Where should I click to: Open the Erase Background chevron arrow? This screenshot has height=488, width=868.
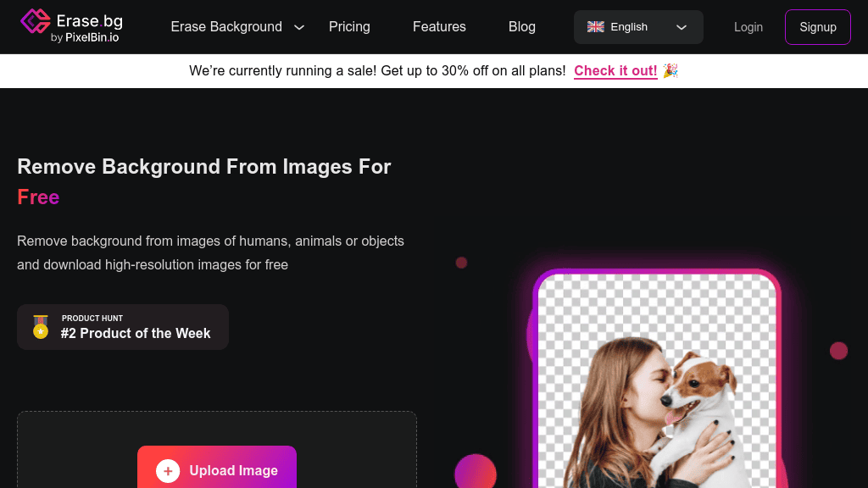(298, 27)
